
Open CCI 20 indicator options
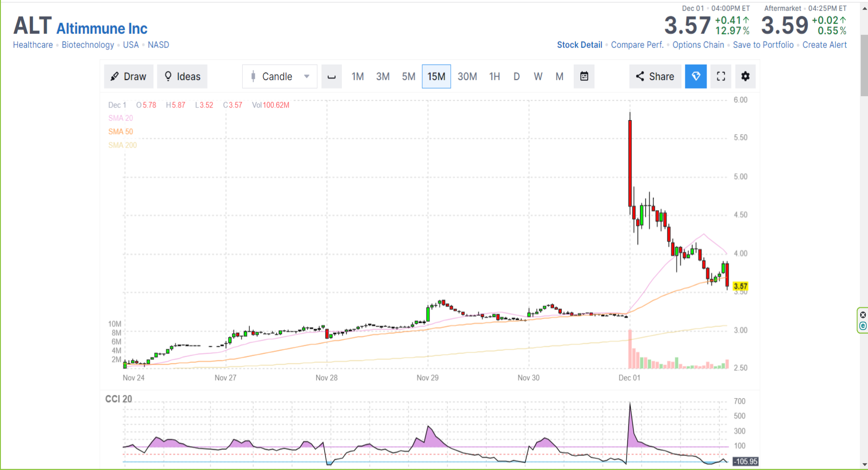click(118, 399)
